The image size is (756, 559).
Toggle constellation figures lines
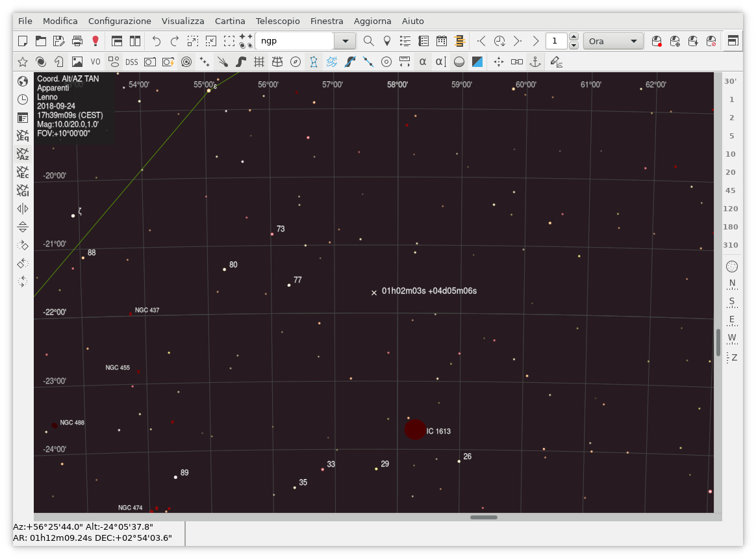point(314,62)
